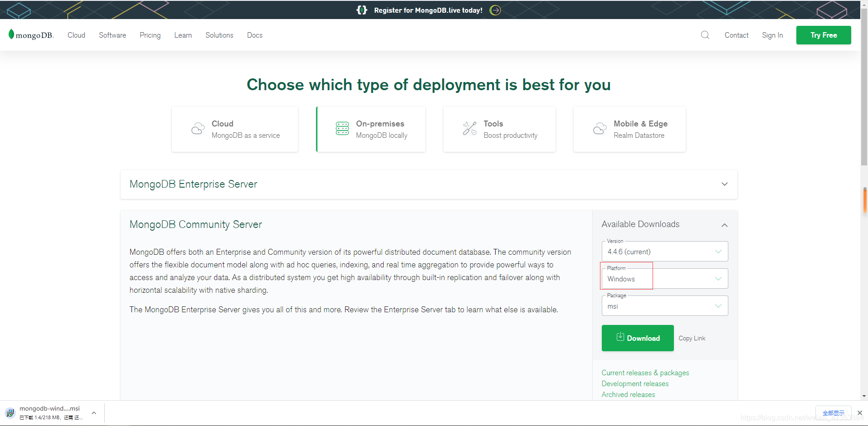868x426 pixels.
Task: Open the Pricing menu item
Action: pos(150,35)
